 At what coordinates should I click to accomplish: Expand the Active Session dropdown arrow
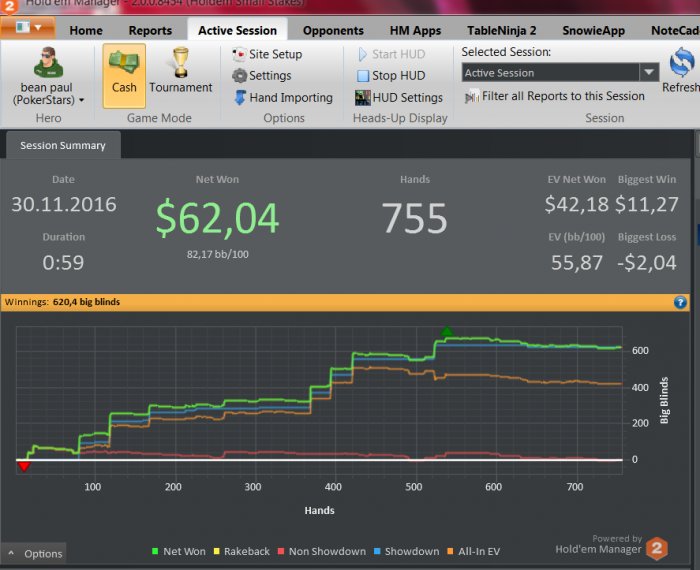tap(649, 72)
